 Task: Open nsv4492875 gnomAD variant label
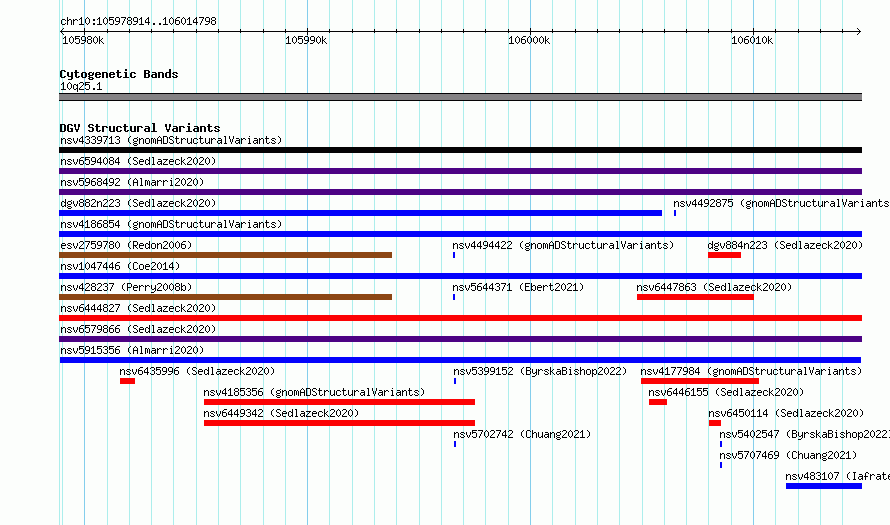coord(781,203)
